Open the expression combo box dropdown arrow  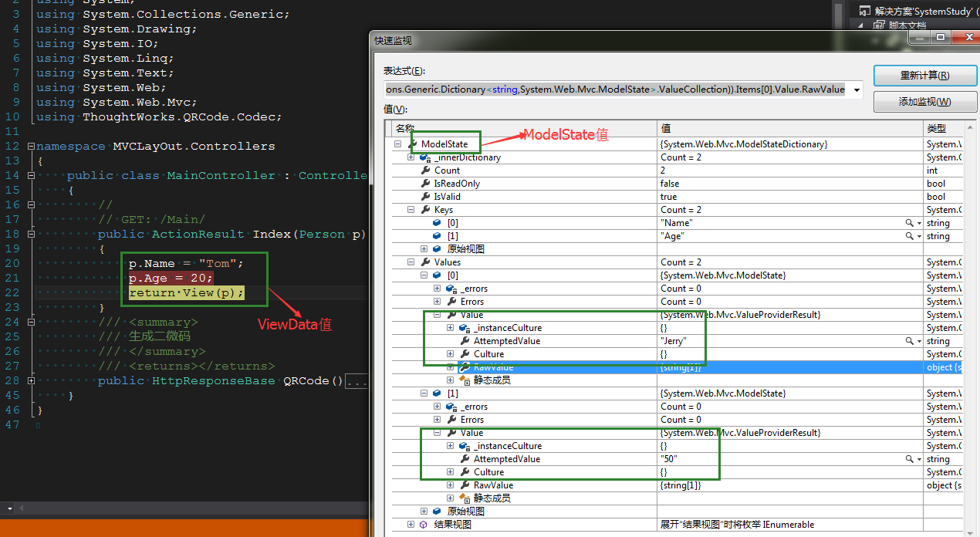click(x=856, y=89)
